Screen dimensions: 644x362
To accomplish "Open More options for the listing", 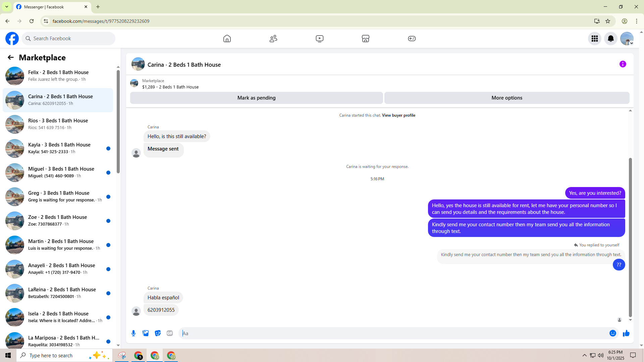I will pos(507,98).
